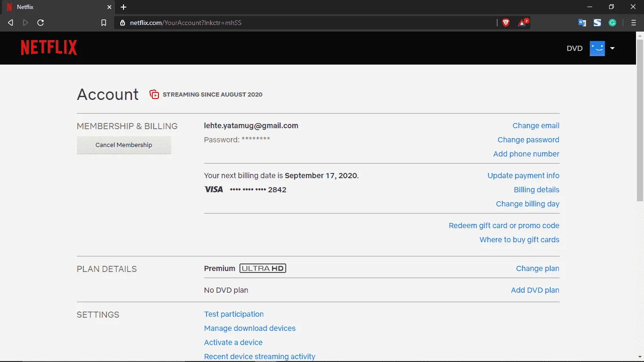This screenshot has width=644, height=362.
Task: Click the Cancel Membership button
Action: [124, 145]
